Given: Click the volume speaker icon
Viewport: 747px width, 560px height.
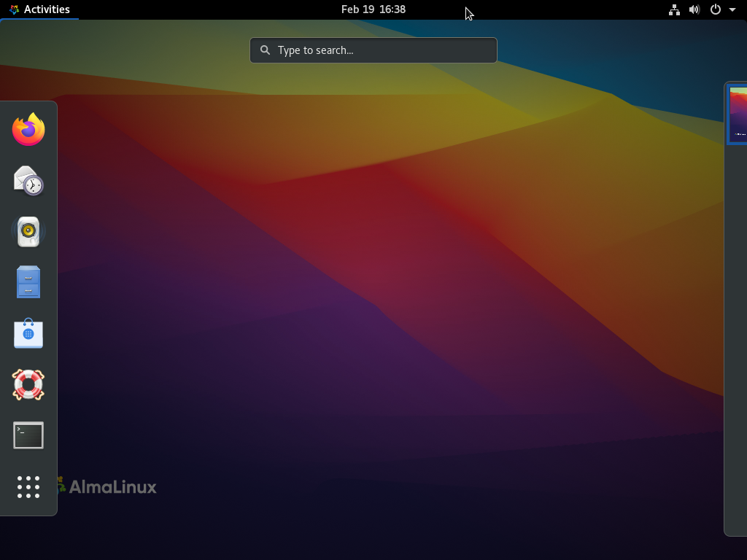Looking at the screenshot, I should point(694,9).
